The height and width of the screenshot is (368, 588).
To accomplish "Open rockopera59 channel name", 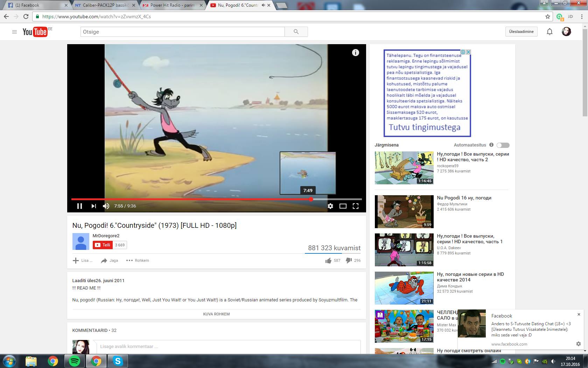I will [x=448, y=166].
